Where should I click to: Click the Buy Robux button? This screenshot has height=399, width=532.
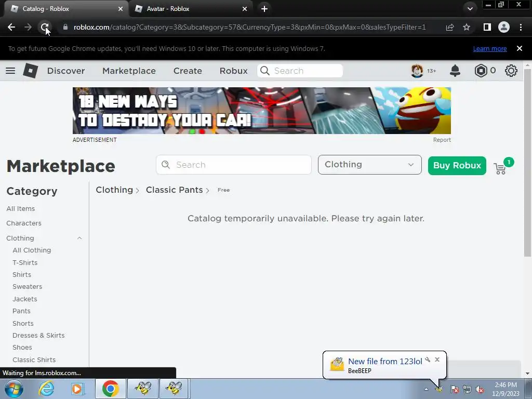457,166
